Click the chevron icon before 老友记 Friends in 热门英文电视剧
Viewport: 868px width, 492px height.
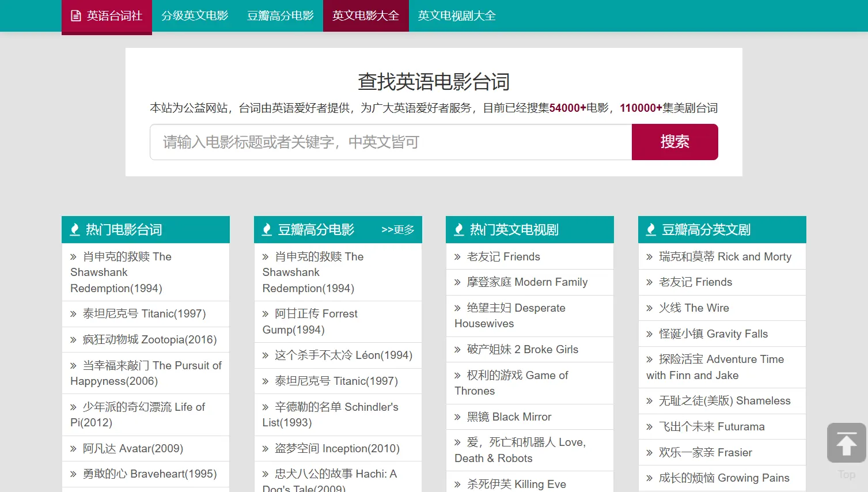(x=457, y=257)
